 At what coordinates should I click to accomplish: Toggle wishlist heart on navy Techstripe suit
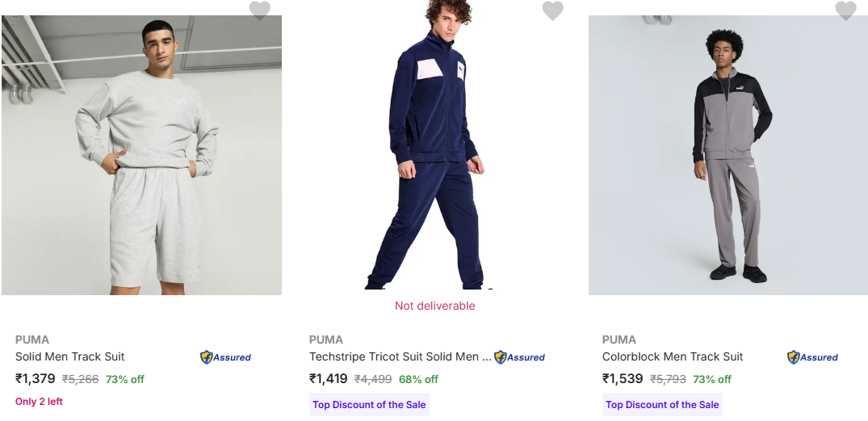[552, 10]
